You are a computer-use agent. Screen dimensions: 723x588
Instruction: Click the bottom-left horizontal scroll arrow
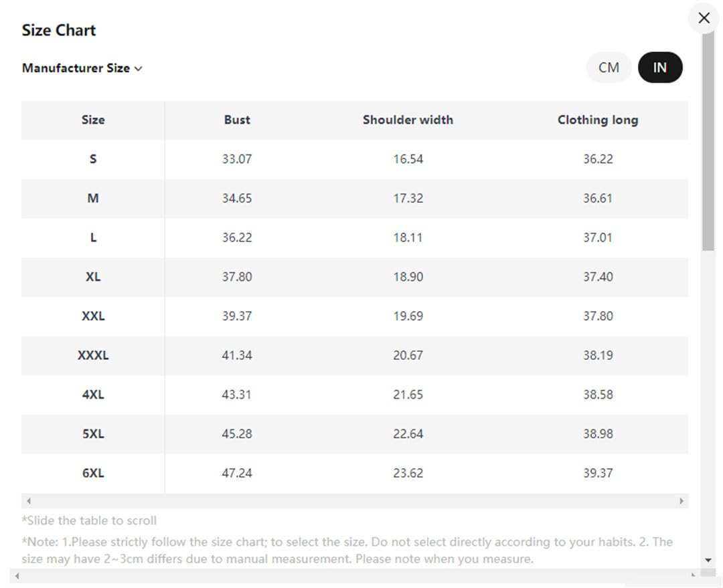pos(17,575)
